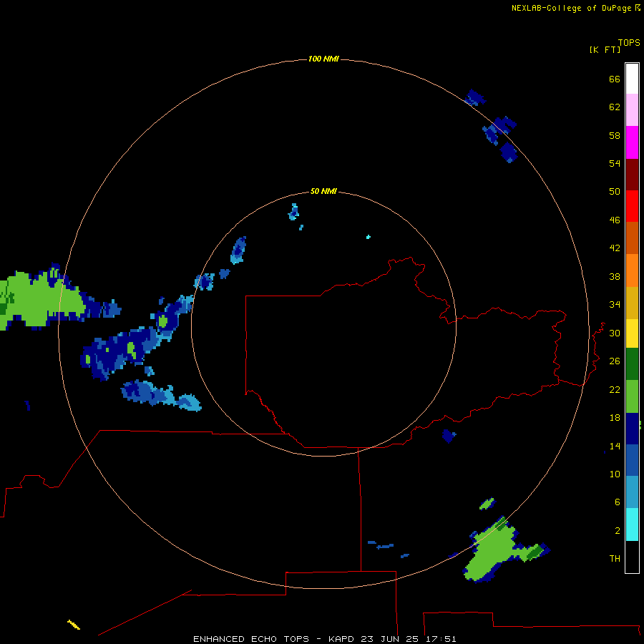
Task: Click the gold legend swatch
Action: [x=632, y=303]
